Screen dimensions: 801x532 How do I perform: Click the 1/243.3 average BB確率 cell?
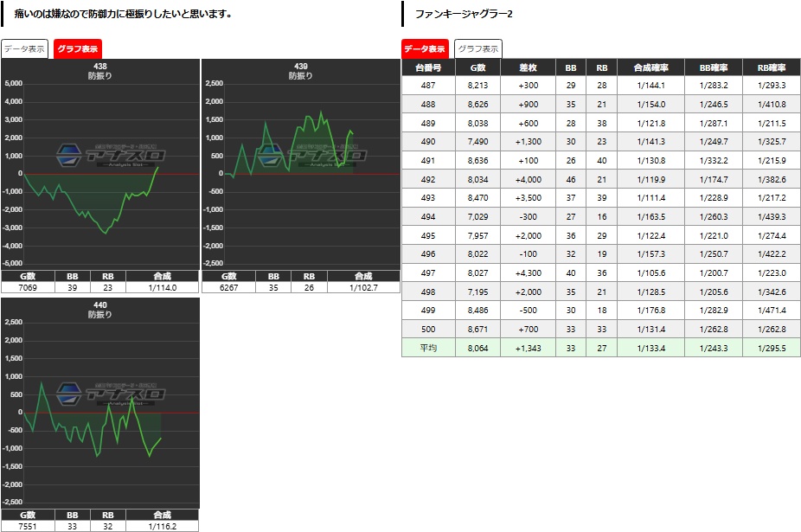click(714, 348)
